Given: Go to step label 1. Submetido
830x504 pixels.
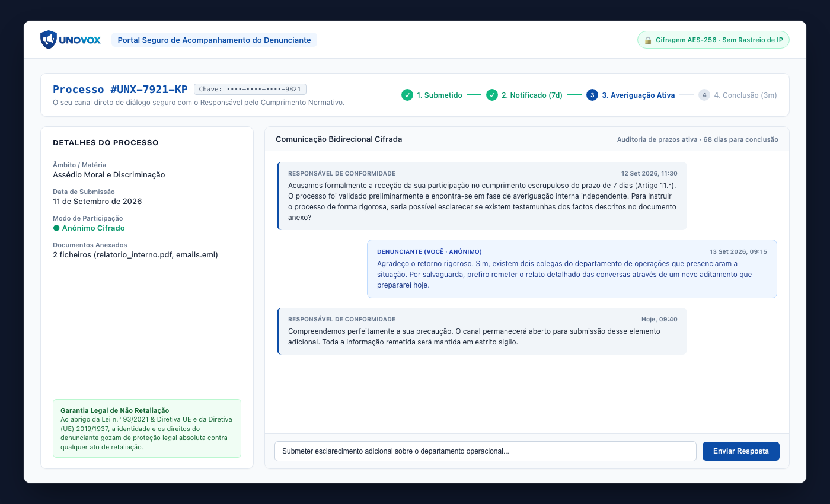Looking at the screenshot, I should click(439, 95).
